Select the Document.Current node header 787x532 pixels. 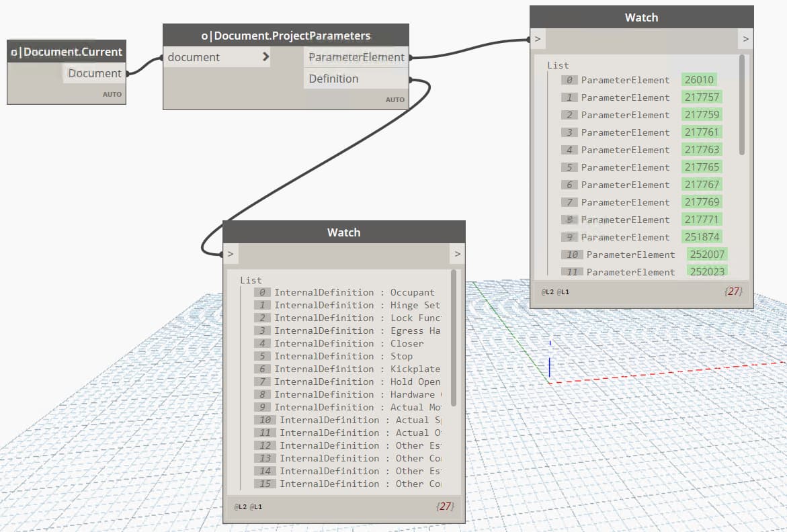point(65,51)
